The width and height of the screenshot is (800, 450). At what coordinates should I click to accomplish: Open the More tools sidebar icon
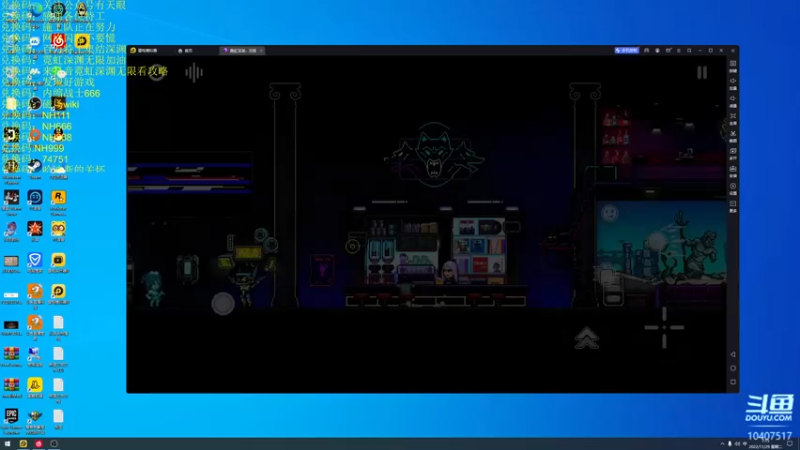pyautogui.click(x=733, y=205)
